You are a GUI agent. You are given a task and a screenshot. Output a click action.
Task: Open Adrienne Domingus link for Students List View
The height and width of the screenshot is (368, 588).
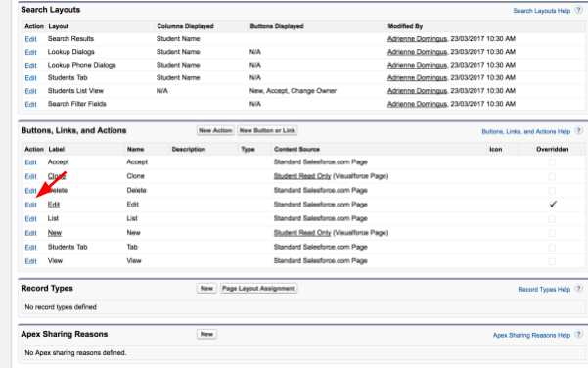click(417, 91)
